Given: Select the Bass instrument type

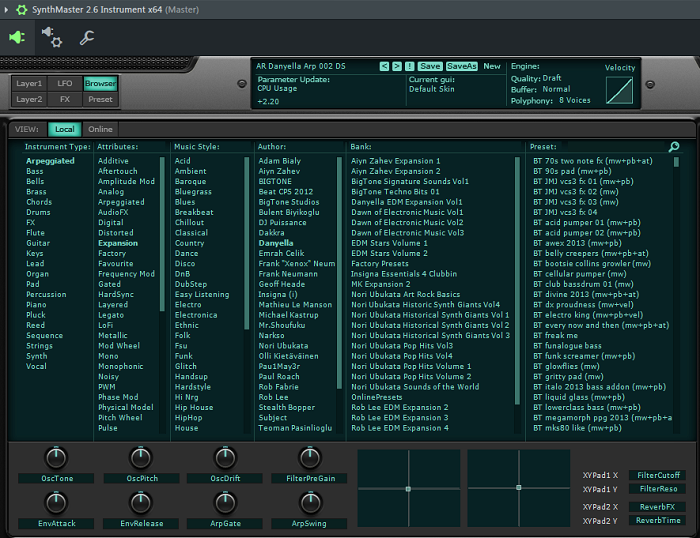Looking at the screenshot, I should pos(35,171).
